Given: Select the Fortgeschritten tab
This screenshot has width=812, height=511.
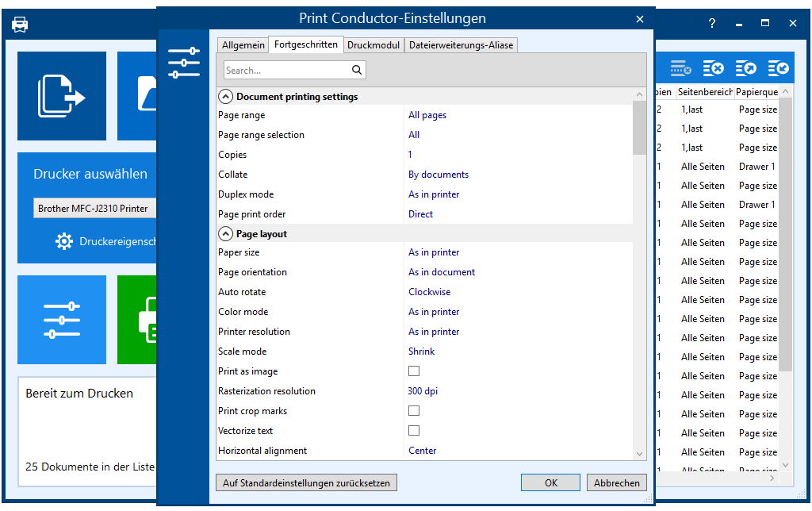Looking at the screenshot, I should (305, 44).
